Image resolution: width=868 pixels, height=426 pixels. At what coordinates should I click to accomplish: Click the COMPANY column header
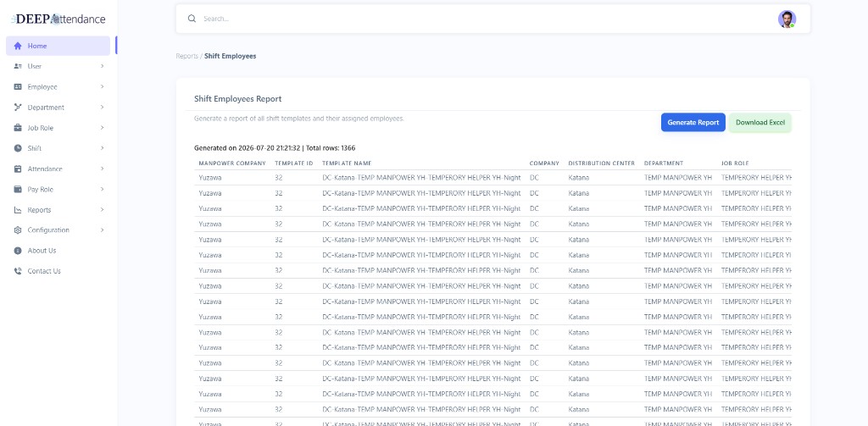[x=544, y=163]
